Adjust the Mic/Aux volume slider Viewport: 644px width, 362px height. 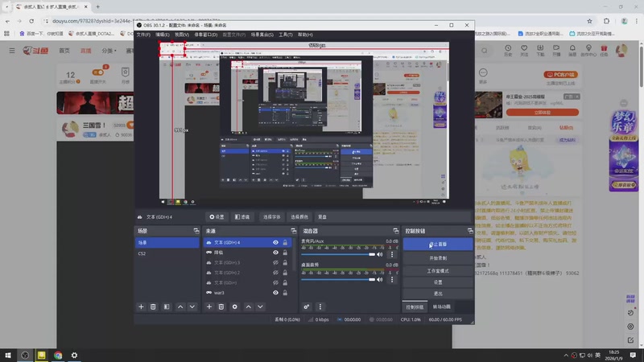pos(338,254)
